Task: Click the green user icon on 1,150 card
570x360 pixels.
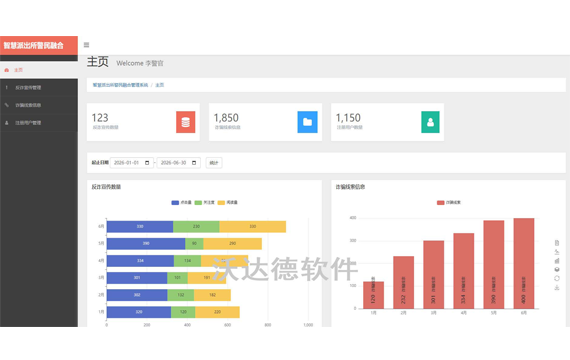Action: (430, 122)
